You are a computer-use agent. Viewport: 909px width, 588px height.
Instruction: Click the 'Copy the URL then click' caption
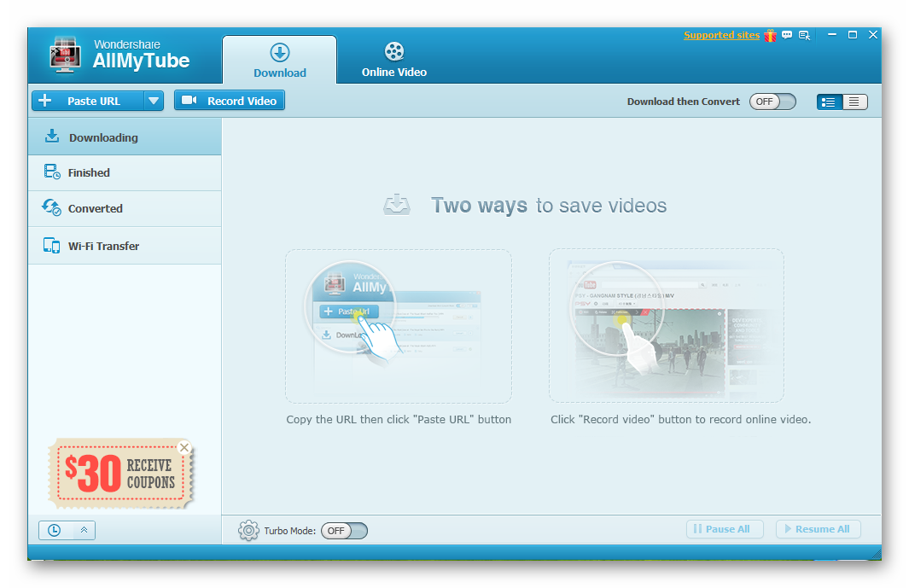tap(399, 419)
